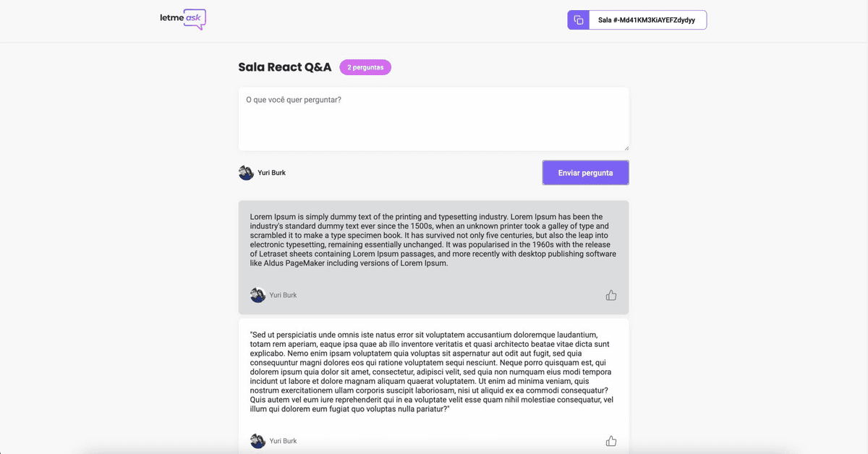The width and height of the screenshot is (868, 454).
Task: Open the letmeask logo in the header
Action: [x=183, y=20]
